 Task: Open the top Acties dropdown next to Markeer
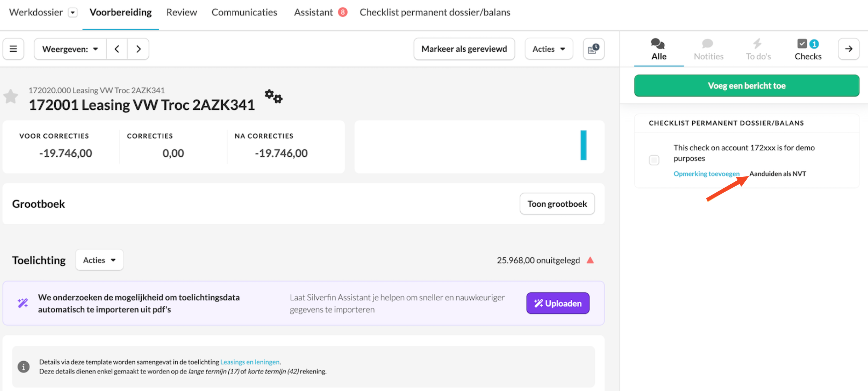click(549, 49)
